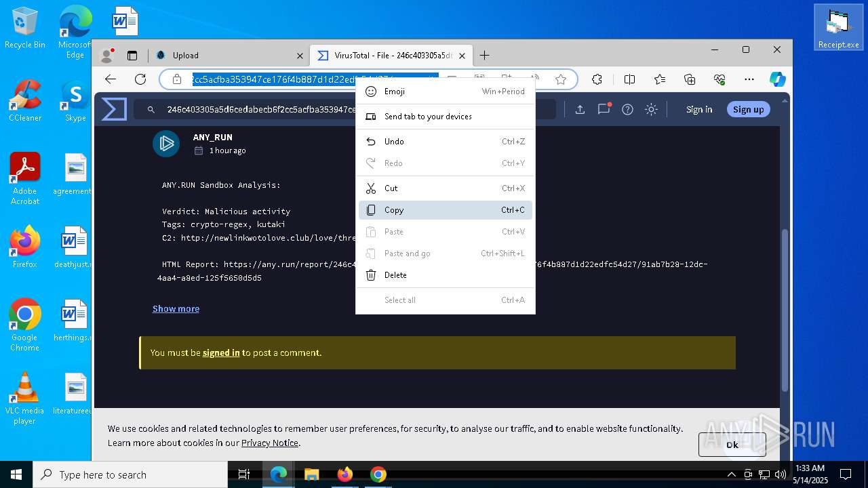Screen dimensions: 868x488
Task: Select Copy from the context menu
Action: 446,210
